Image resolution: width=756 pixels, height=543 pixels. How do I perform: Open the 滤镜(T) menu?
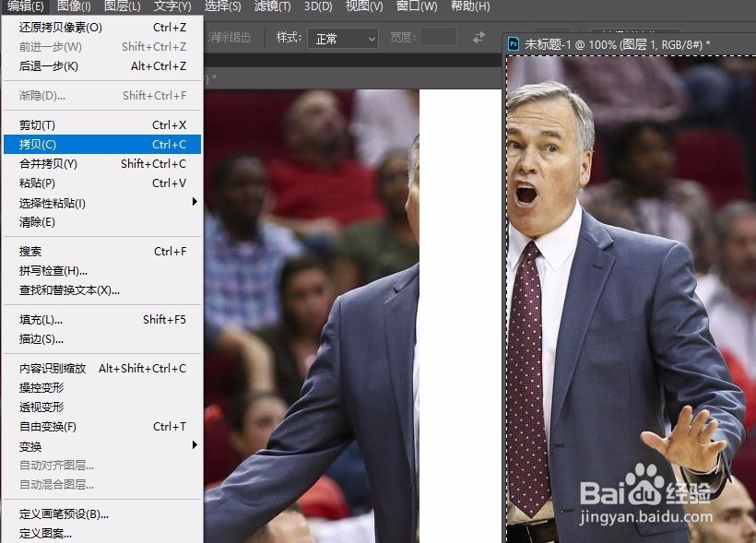(x=272, y=6)
